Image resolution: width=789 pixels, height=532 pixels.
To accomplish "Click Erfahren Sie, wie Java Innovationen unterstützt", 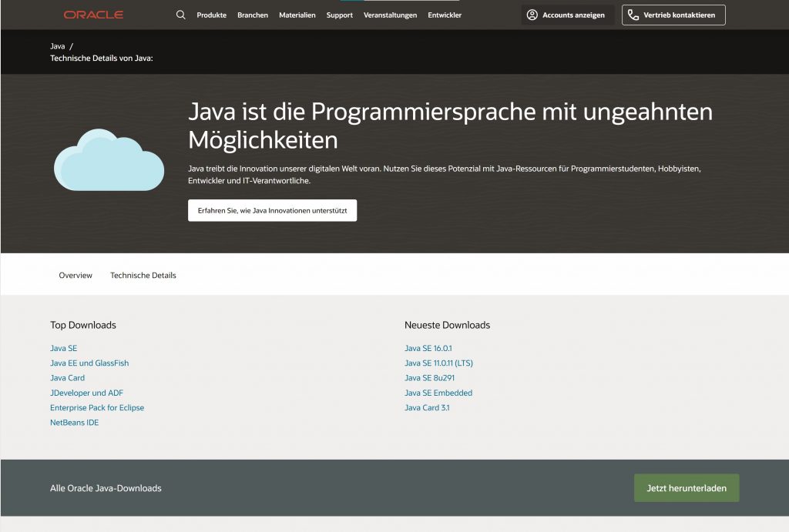I will 272,210.
